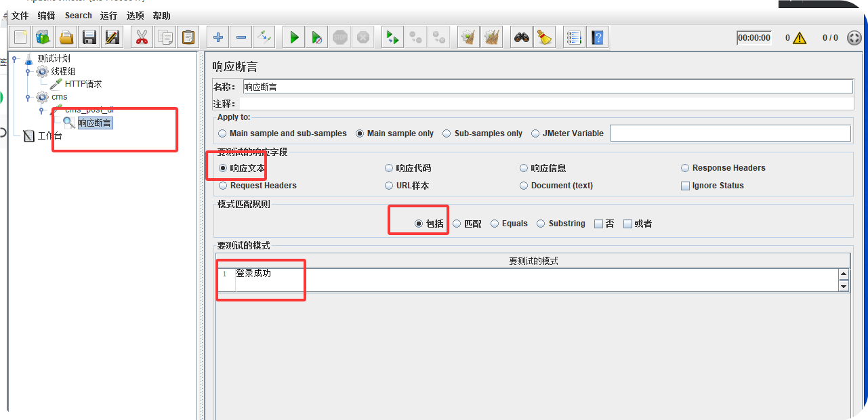Start test with no pauses icon
Viewport: 868px width, 420px height.
click(316, 37)
